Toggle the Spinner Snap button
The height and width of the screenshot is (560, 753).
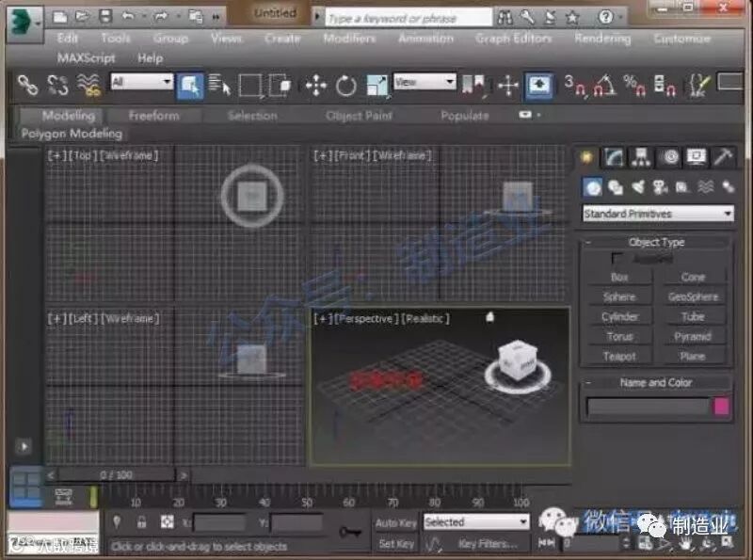click(x=665, y=86)
